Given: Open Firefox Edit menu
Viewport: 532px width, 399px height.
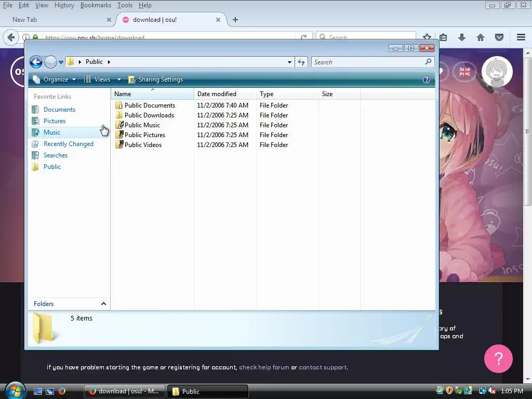Looking at the screenshot, I should click(x=23, y=5).
